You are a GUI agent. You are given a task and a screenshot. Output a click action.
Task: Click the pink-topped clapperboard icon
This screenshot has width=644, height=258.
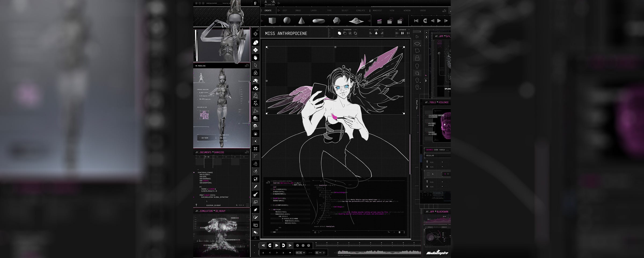click(x=379, y=21)
